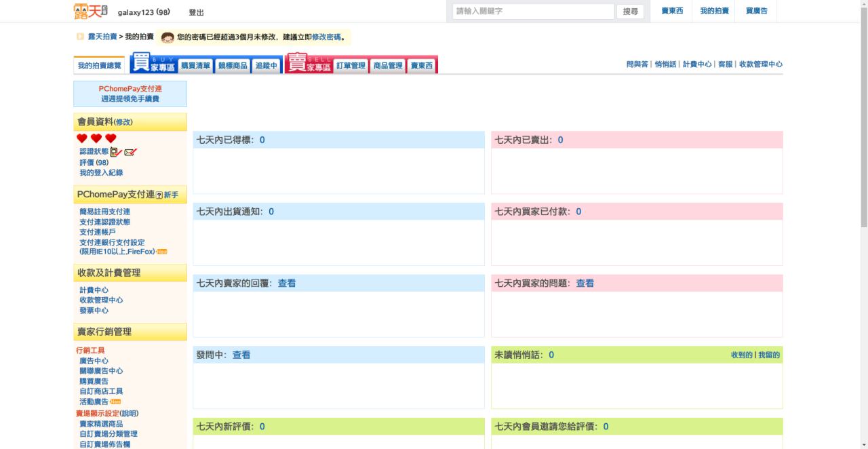Open the 追蹤中 tab
The height and width of the screenshot is (449, 868).
(266, 66)
